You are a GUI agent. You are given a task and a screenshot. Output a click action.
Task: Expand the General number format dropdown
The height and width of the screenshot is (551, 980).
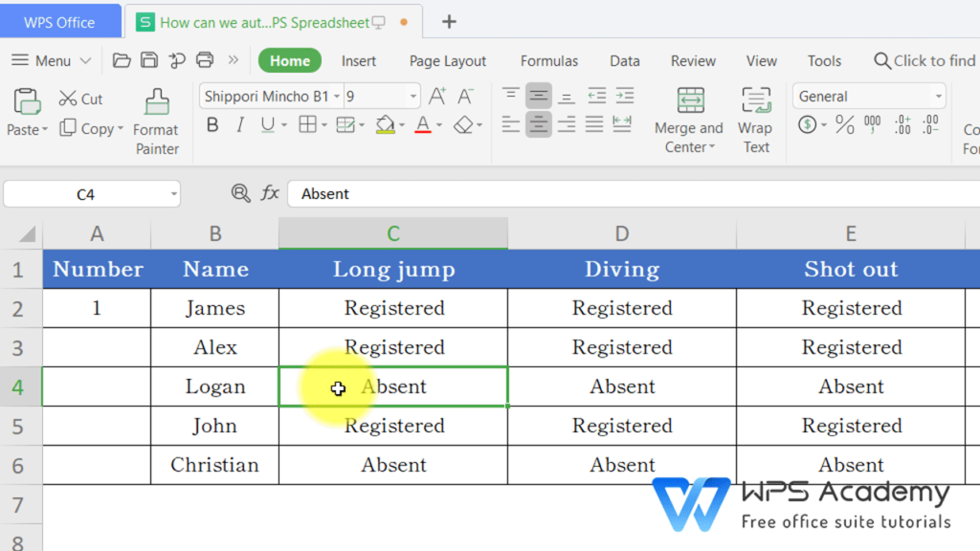[938, 97]
